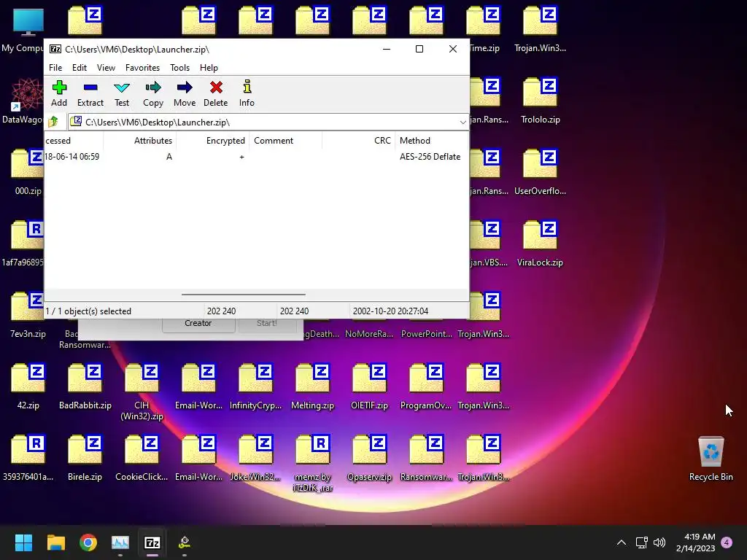Sort by the Method column header
Viewport: 747px width, 560px height.
(432, 141)
